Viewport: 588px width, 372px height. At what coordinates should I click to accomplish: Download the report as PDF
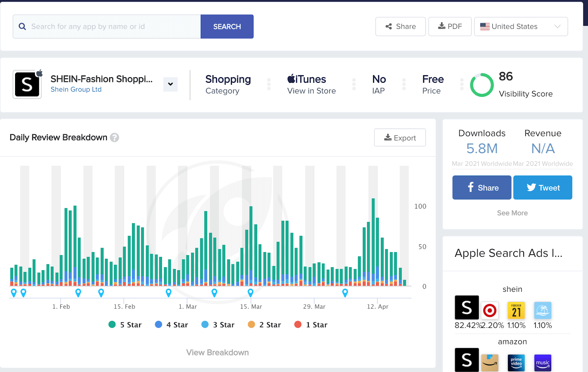pos(450,26)
